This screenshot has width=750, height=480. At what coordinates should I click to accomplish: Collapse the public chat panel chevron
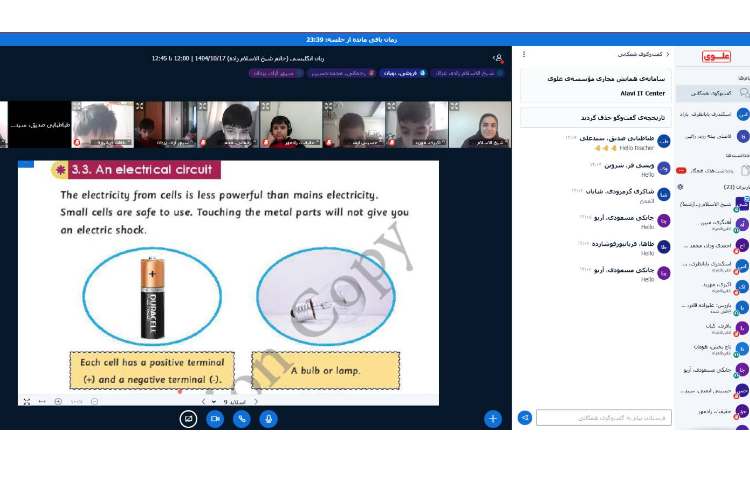667,54
